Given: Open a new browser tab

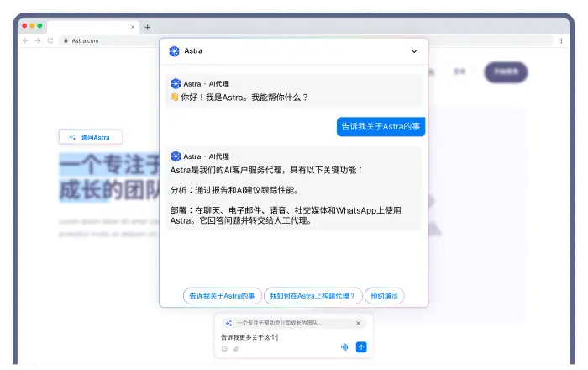Looking at the screenshot, I should coord(148,27).
